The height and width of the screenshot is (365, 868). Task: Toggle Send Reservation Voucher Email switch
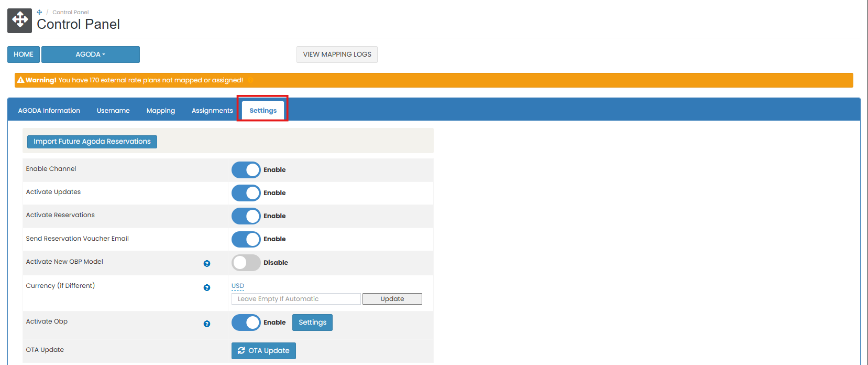click(246, 239)
